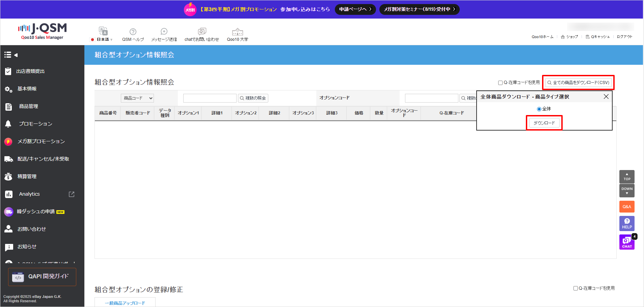Open Analytics external link icon
Image resolution: width=644 pixels, height=307 pixels.
[72, 194]
